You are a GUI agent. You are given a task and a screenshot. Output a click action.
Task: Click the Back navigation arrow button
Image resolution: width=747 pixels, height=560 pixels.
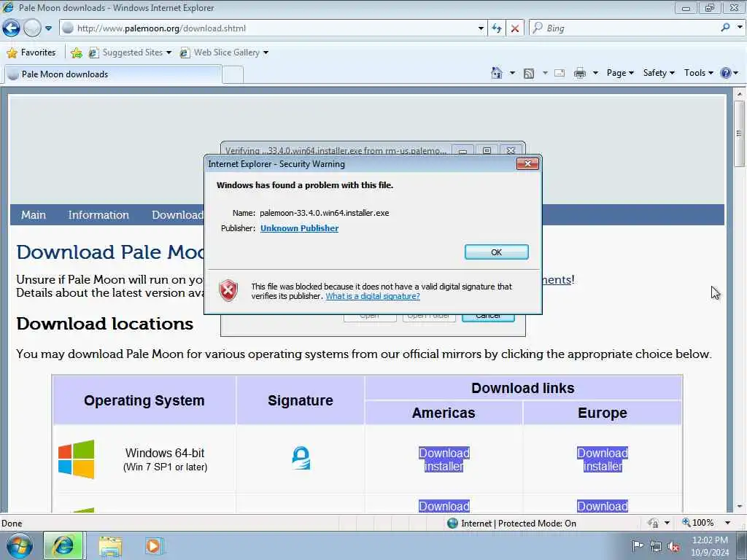(x=11, y=28)
